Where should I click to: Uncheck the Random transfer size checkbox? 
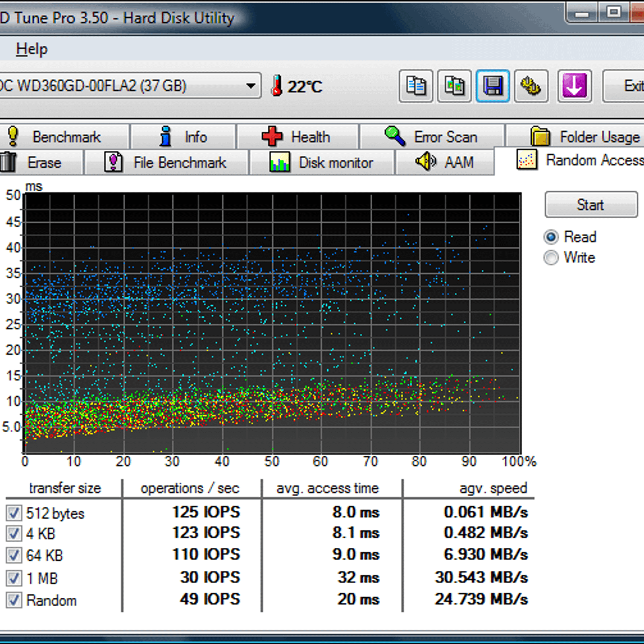[14, 600]
